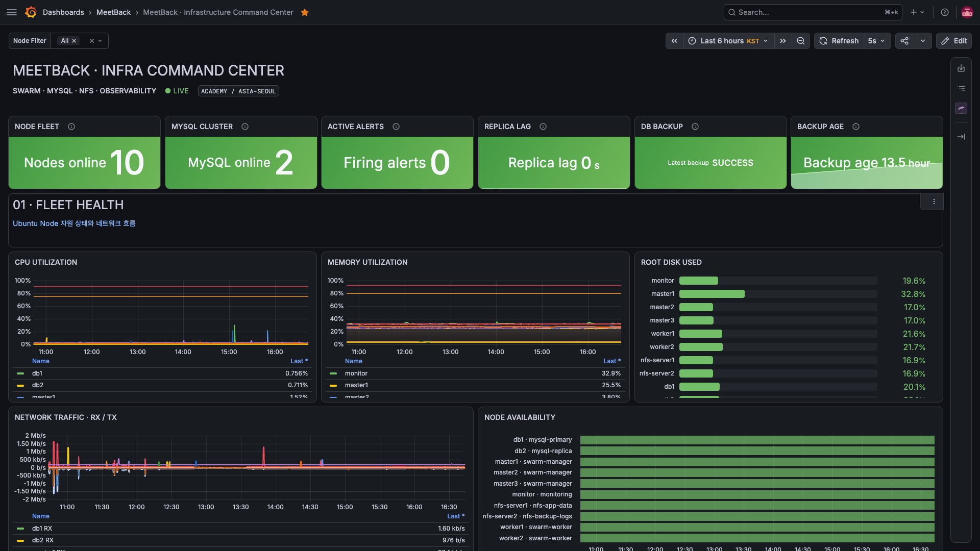Open the user profile avatar

[967, 12]
